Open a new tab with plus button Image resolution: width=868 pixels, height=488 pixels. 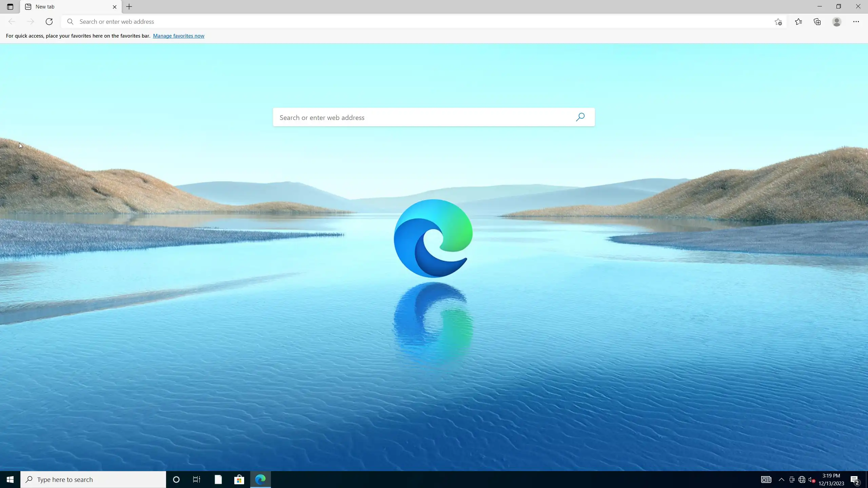click(129, 7)
